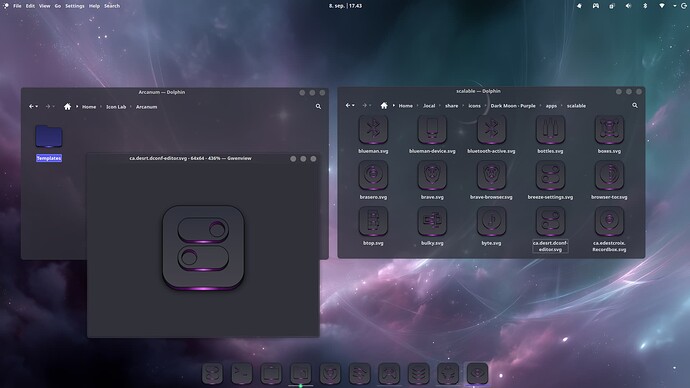Click Search in the top menu bar

tap(112, 6)
